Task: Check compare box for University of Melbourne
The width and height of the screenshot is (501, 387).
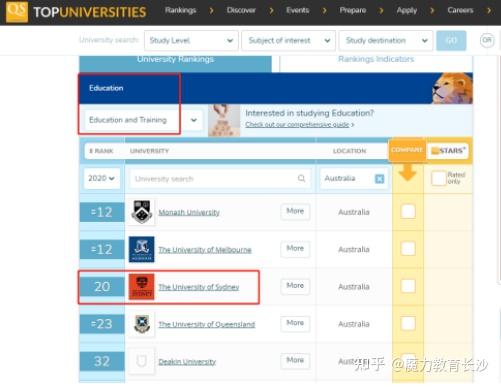Action: click(408, 249)
